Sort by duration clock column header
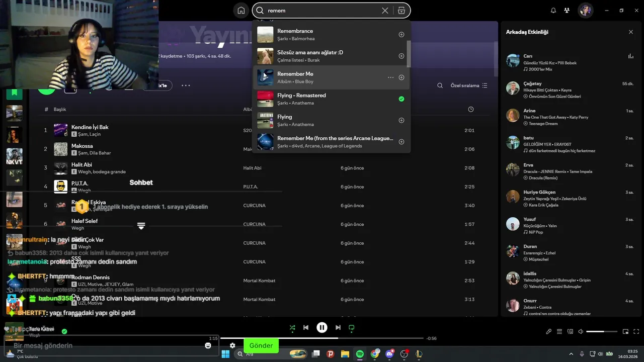The height and width of the screenshot is (362, 644). pos(470,109)
